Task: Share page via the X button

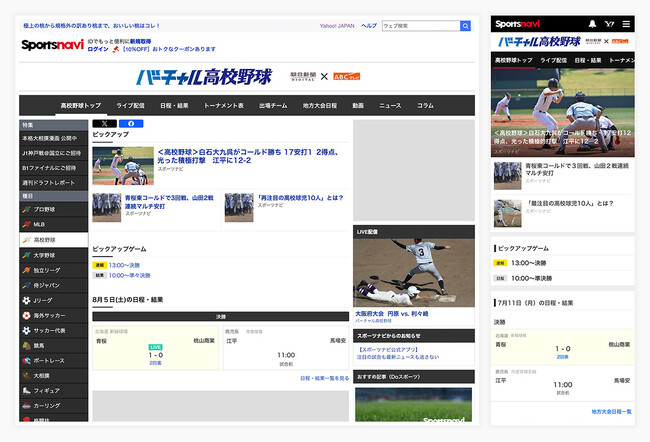Action: (104, 124)
